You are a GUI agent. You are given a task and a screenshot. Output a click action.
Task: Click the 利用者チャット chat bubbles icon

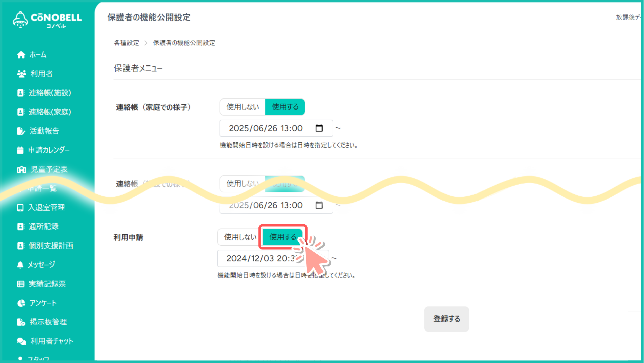point(21,341)
